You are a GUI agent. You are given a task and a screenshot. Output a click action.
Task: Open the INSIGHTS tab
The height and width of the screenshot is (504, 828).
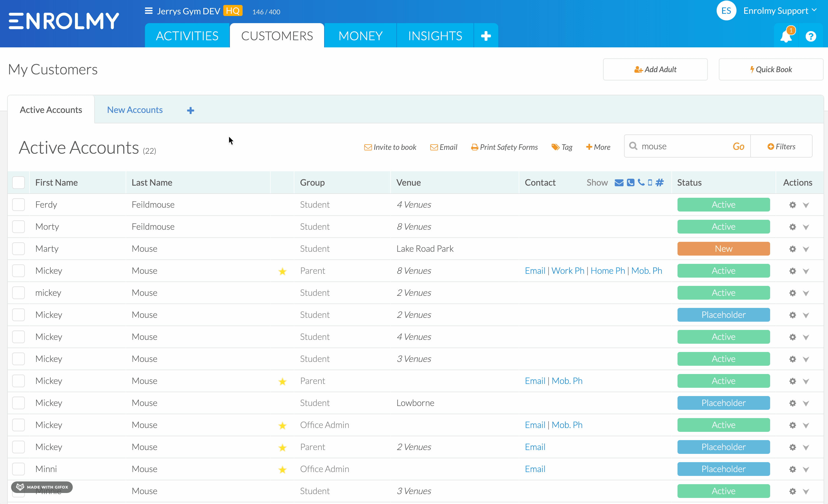pyautogui.click(x=435, y=36)
